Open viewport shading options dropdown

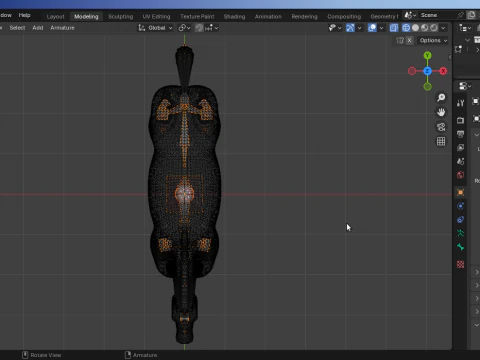pos(443,28)
